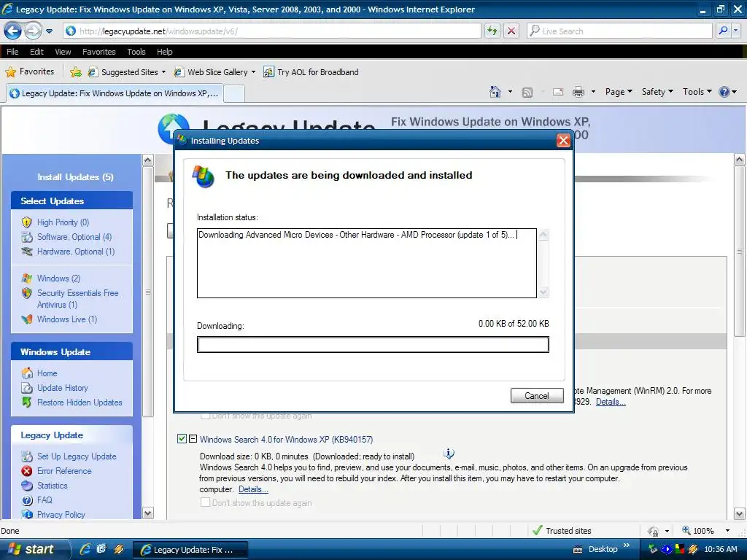Click the Installation status text box
Screen dimensions: 747x560
point(367,262)
